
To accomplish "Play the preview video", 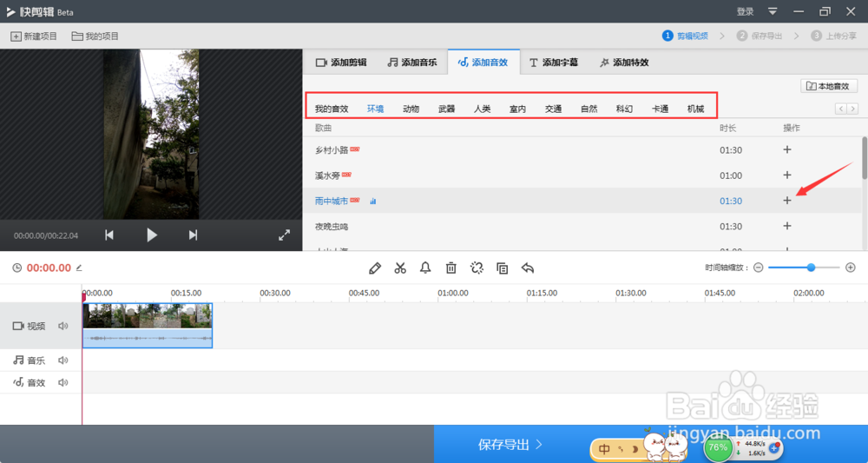I will [x=152, y=235].
